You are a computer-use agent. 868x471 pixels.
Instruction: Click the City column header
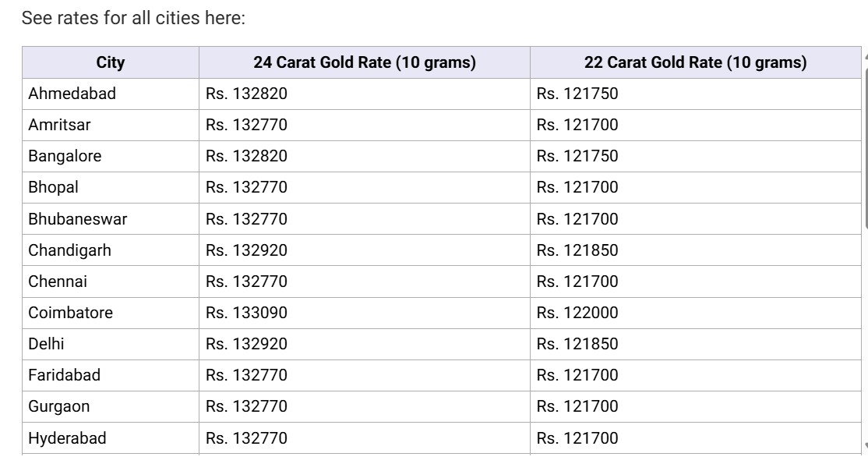(x=111, y=62)
